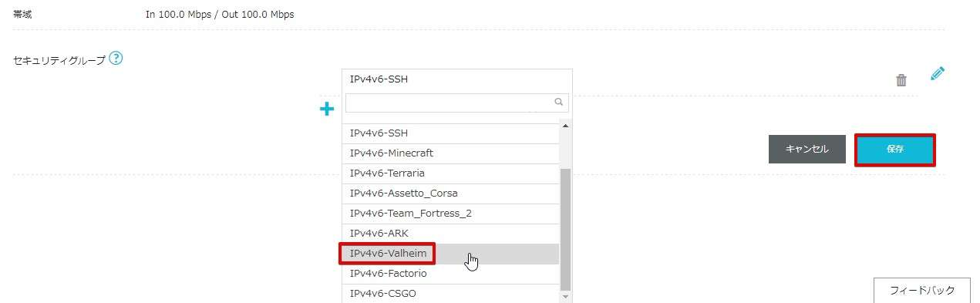Select IPv4v6-Factorio option
The height and width of the screenshot is (303, 980).
pos(451,274)
